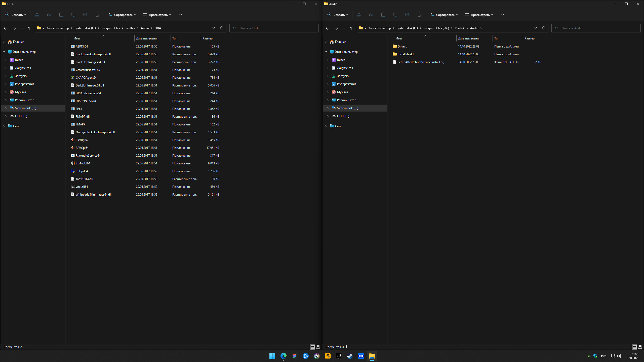This screenshot has width=644, height=362.
Task: Open the Drivers folder
Action: 402,46
